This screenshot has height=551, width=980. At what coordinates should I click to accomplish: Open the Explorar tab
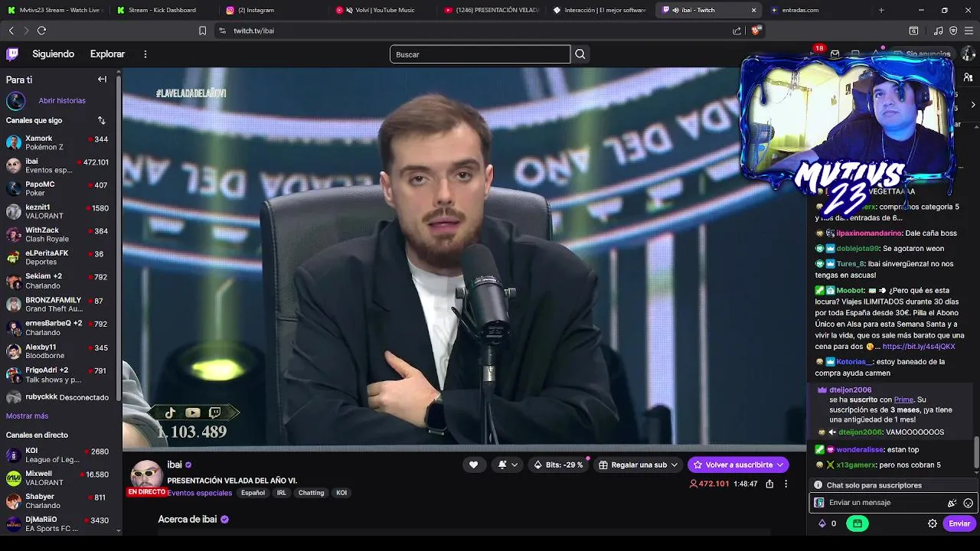coord(107,54)
